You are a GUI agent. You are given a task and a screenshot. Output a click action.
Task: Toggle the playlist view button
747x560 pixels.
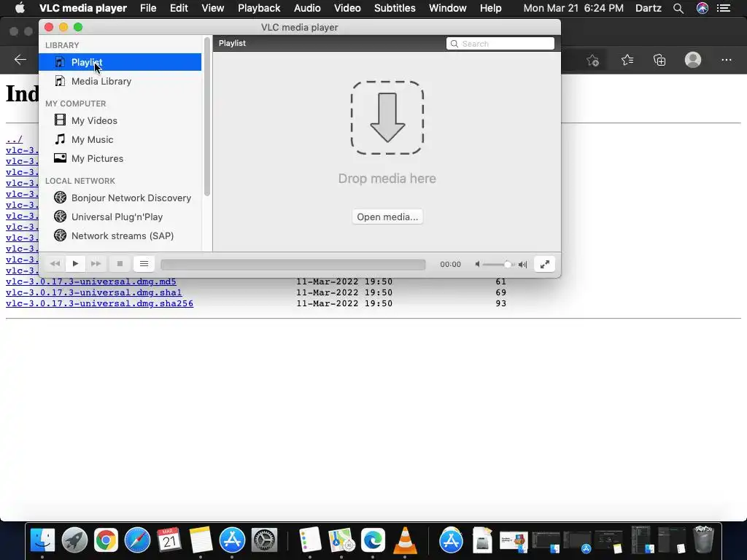coord(144,264)
